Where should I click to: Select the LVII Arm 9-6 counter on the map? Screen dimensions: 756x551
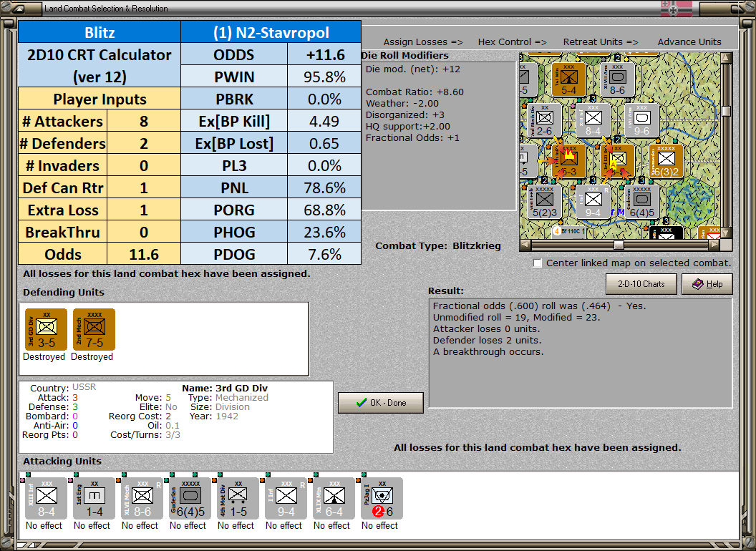click(641, 120)
